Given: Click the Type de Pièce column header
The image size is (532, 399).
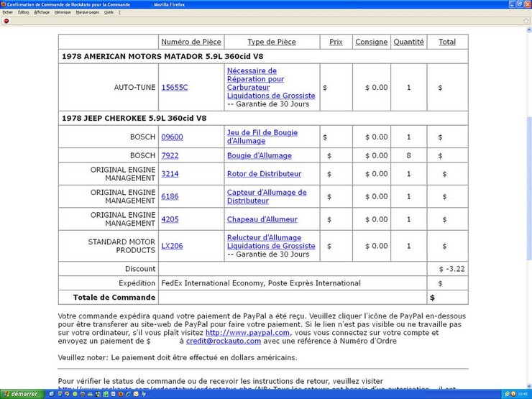Looking at the screenshot, I should tap(272, 42).
